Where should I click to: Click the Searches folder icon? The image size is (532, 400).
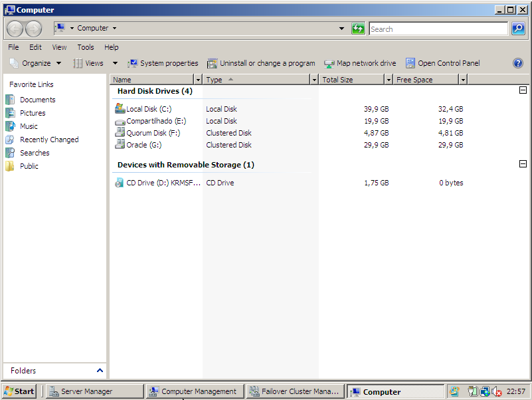[x=10, y=153]
